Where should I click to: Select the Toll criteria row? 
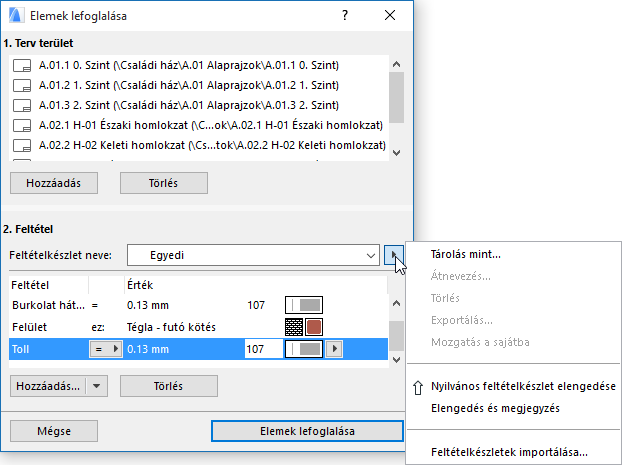coord(198,349)
